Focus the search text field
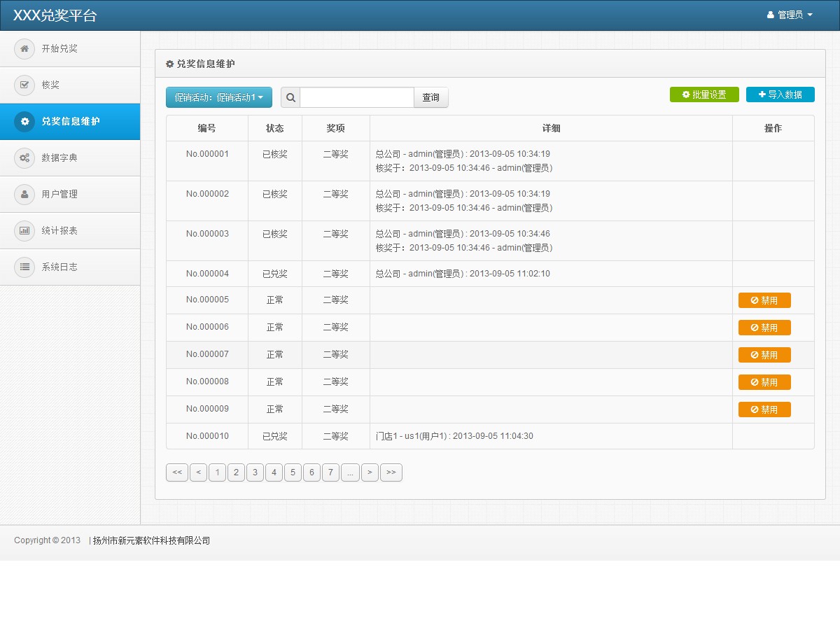840x630 pixels. (x=357, y=97)
